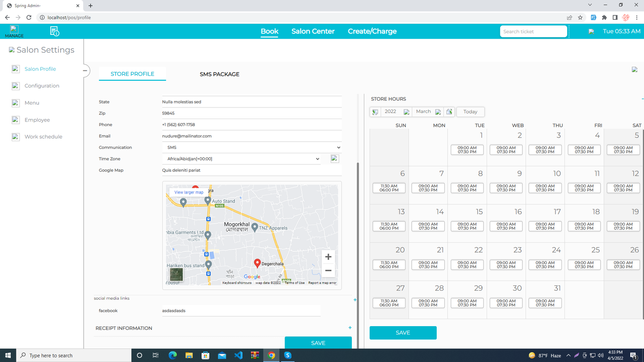644x362 pixels.
Task: Open the Time Zone dropdown
Action: click(x=243, y=159)
